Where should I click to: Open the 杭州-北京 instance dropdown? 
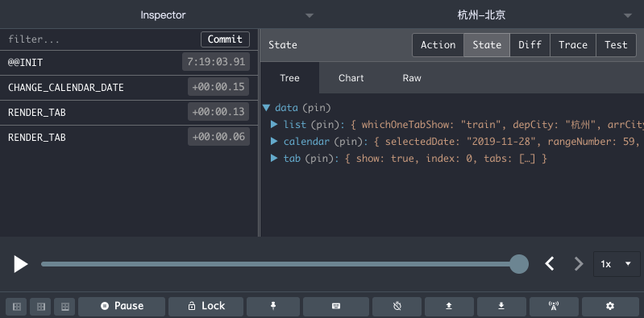[482, 15]
